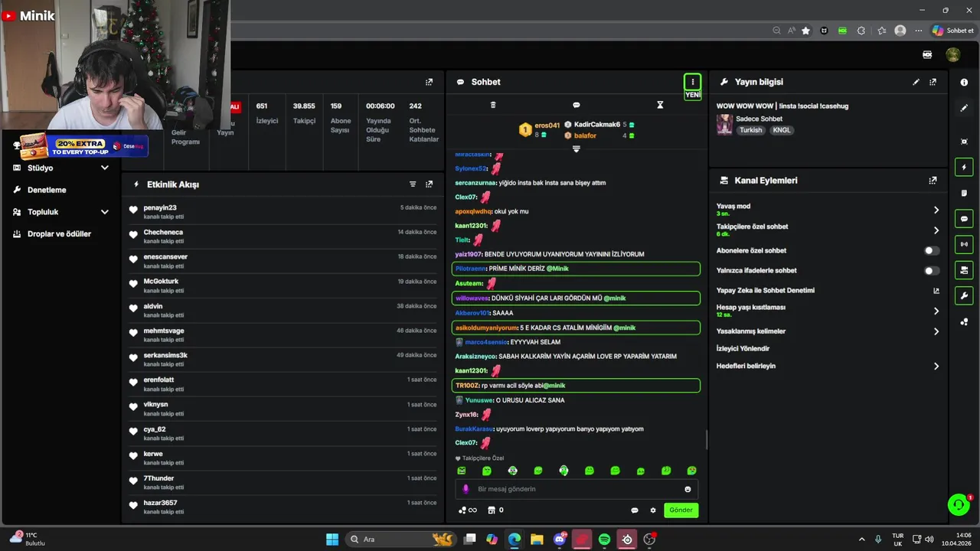980x551 pixels.
Task: Pop out the Sohbet Etkinlik Akışı panel
Action: pos(429,184)
